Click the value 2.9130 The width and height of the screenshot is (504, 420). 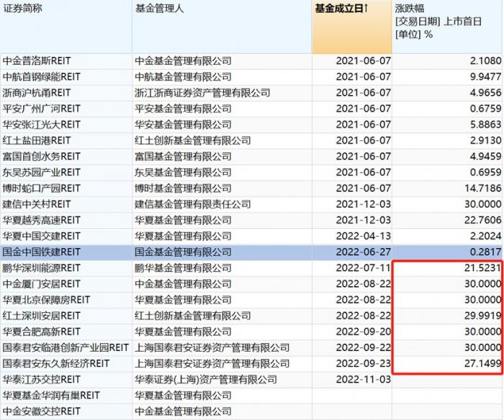(486, 141)
